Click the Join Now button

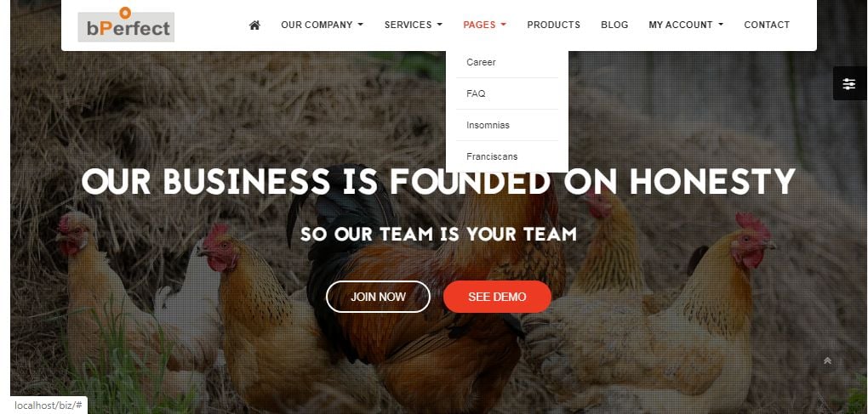coord(378,297)
